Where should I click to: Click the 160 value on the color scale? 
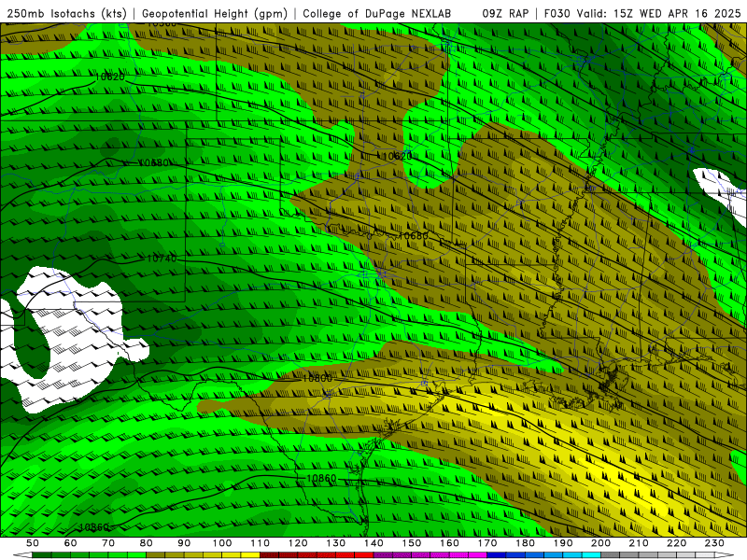[449, 543]
